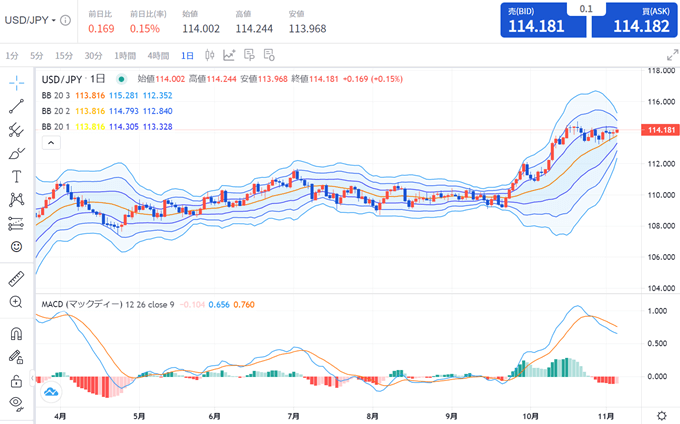This screenshot has width=680, height=424.
Task: Toggle stay in drawing mode pencil-lock
Action: pos(16,357)
